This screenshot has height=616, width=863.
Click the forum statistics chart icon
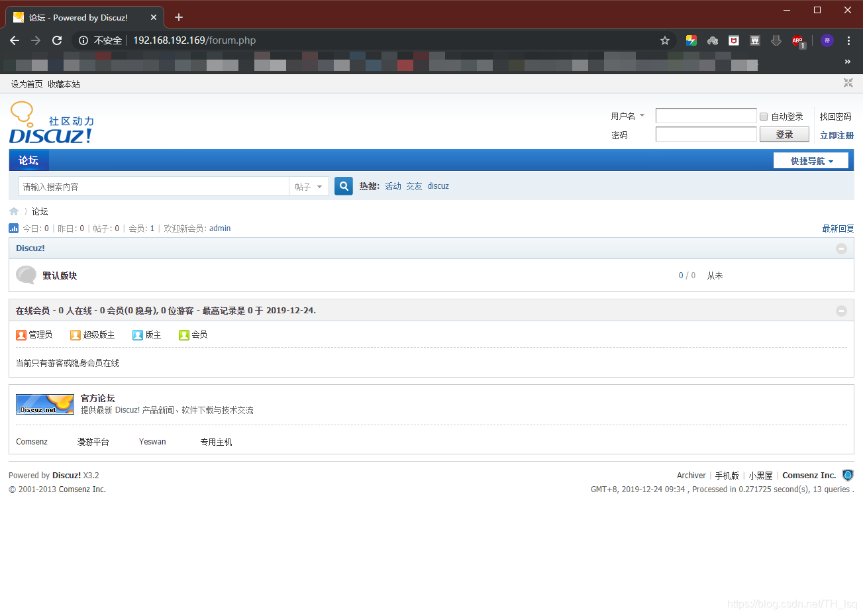click(14, 228)
